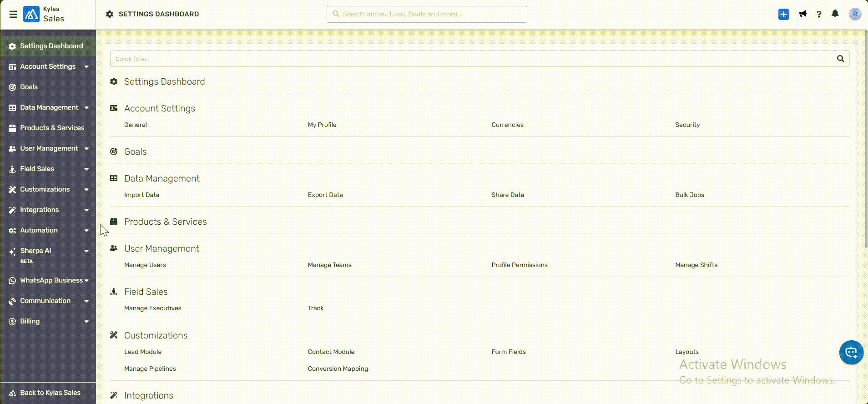Open the Profile Permissions link
868x404 pixels.
(x=520, y=265)
